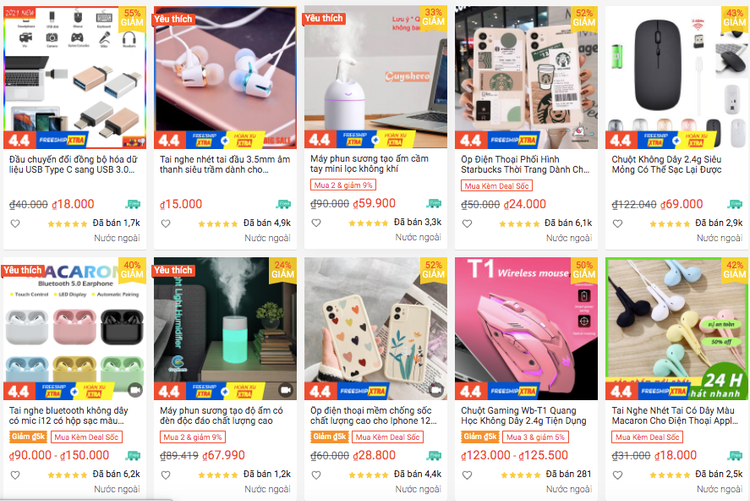
Task: Click video icon on LED humidifier thumbnail
Action: (286, 390)
